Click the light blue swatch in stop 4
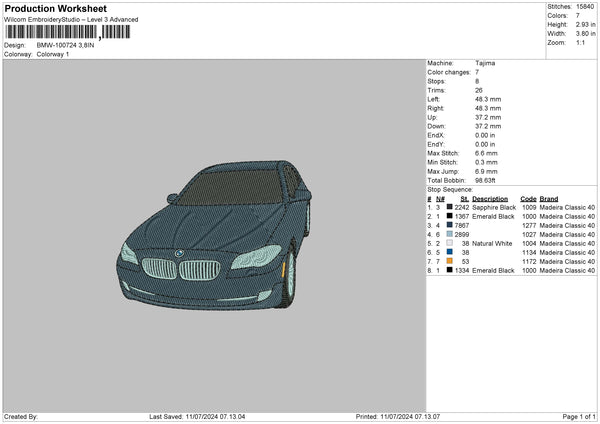 coord(452,234)
